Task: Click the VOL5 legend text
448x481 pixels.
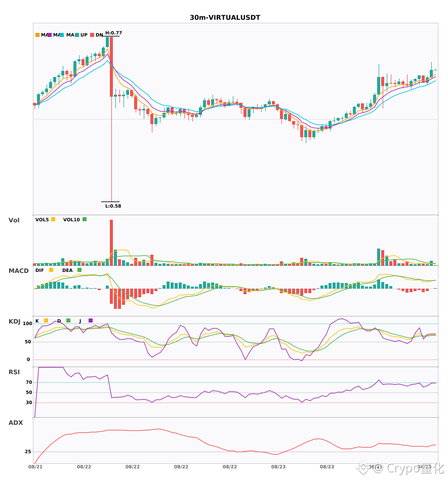Action: pos(42,220)
